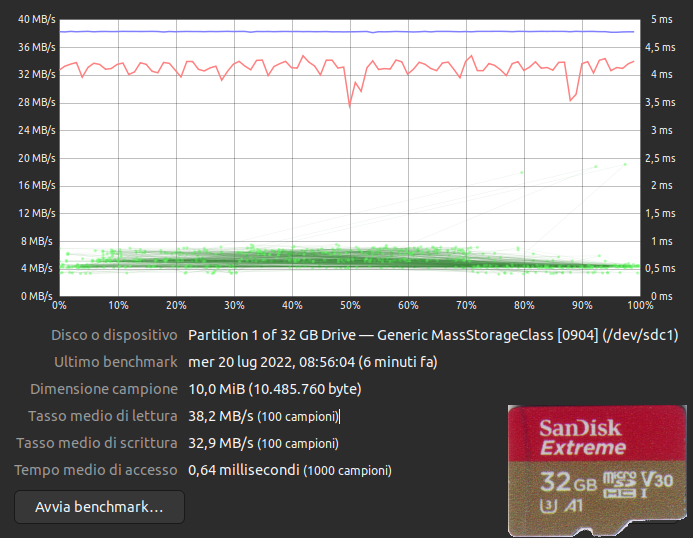Click the "Dimensione campione" label
Image resolution: width=693 pixels, height=538 pixels.
(x=104, y=389)
